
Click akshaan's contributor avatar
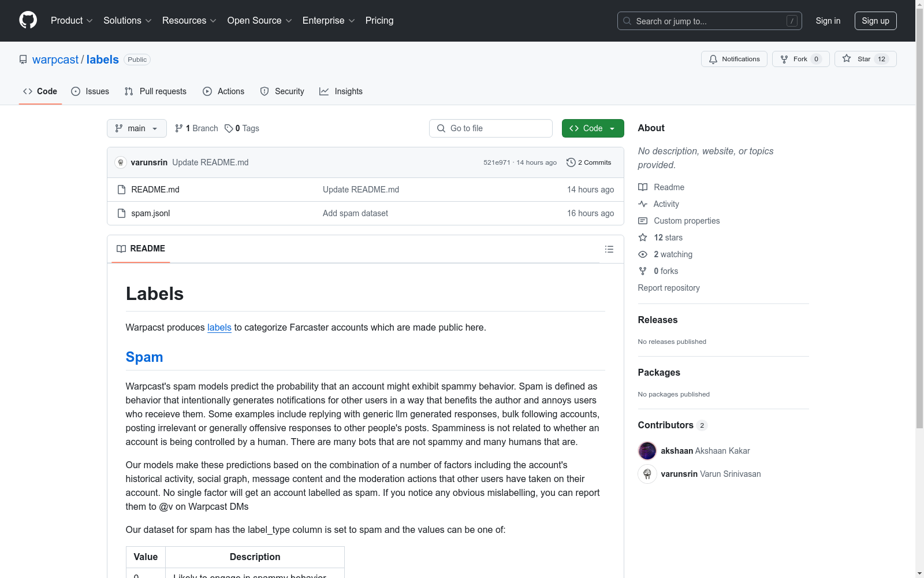click(x=647, y=451)
